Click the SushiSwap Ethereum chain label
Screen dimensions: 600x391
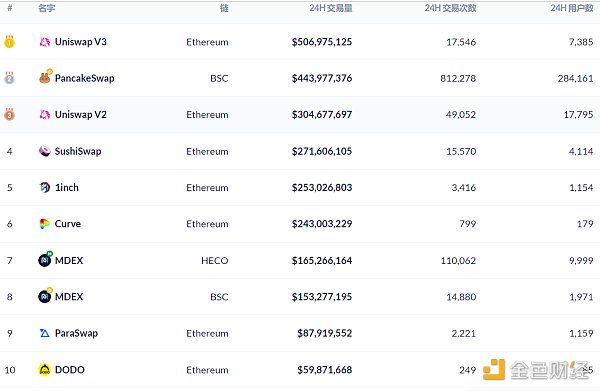207,152
